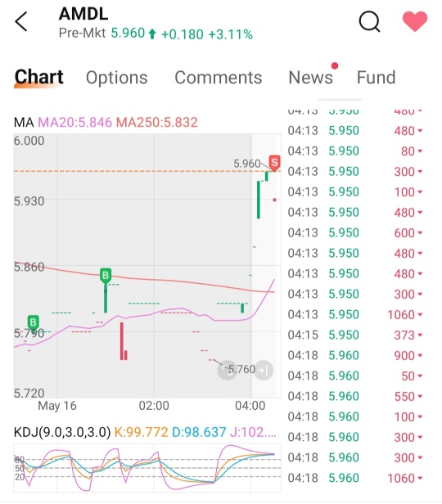This screenshot has width=442, height=504.
Task: Select the 04:18 trade row with 550 volume
Action: tap(355, 396)
